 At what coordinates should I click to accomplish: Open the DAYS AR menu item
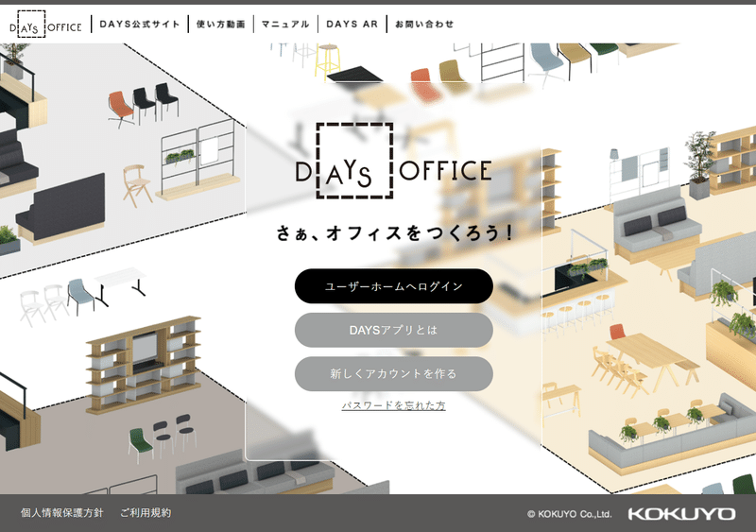click(352, 25)
